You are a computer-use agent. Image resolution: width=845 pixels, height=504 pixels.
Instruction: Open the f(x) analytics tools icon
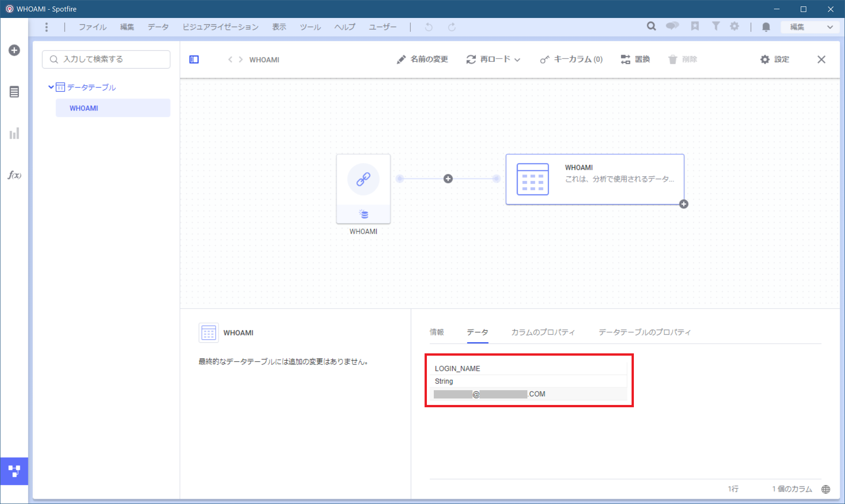click(x=14, y=175)
